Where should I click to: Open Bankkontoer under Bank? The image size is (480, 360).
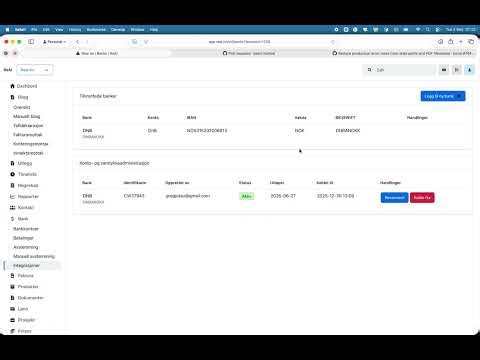pos(26,229)
